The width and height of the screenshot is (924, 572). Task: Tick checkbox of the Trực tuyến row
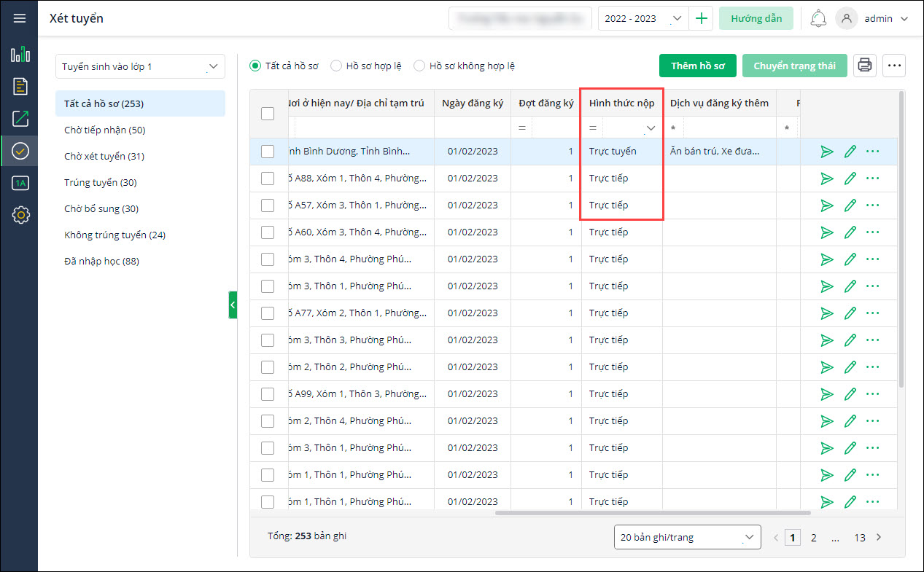[x=268, y=152]
